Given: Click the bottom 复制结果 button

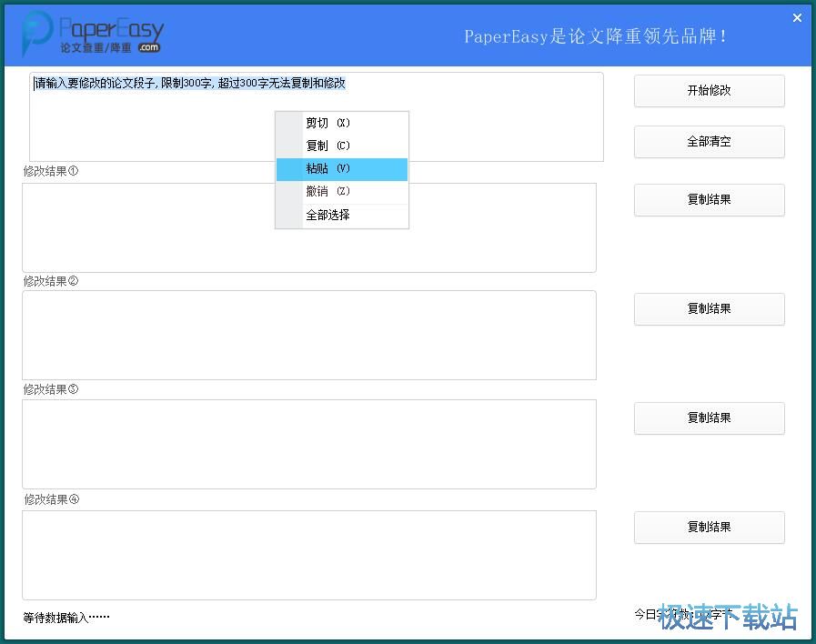Looking at the screenshot, I should point(709,528).
